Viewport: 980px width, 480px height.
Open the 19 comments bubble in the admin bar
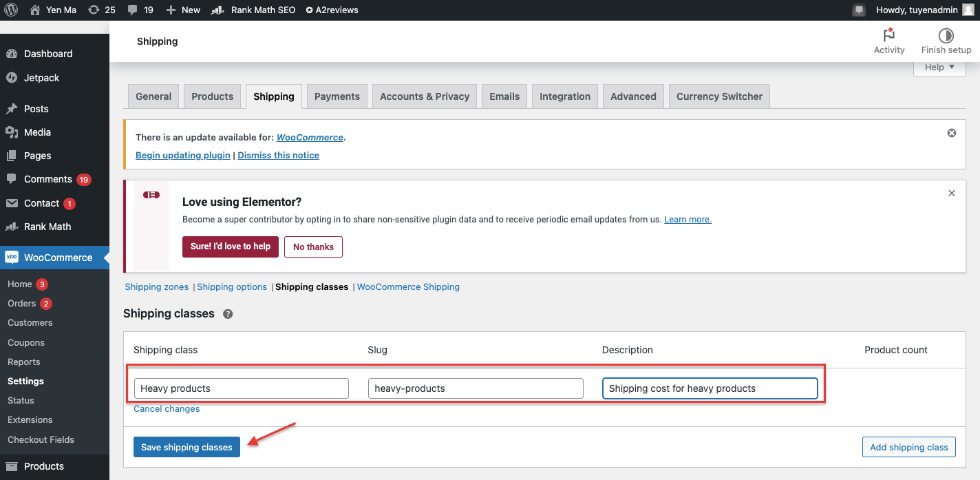click(x=140, y=10)
